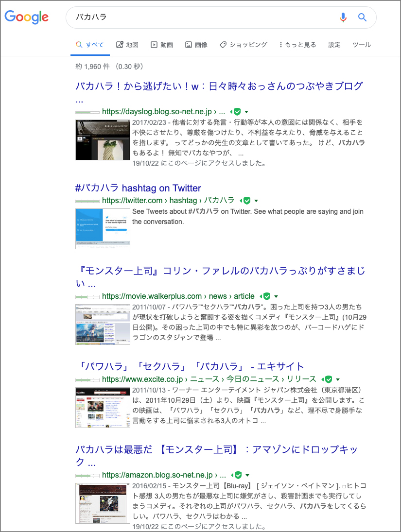Click snippet date 2011/10/07

point(149,307)
